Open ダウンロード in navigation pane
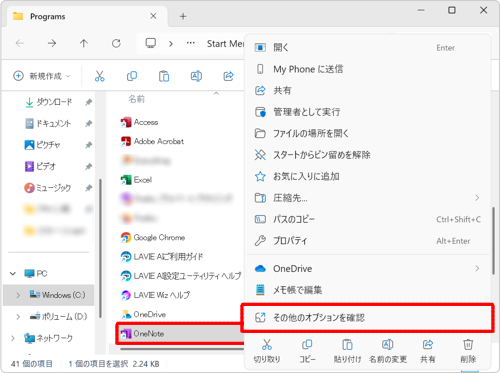 [49, 102]
